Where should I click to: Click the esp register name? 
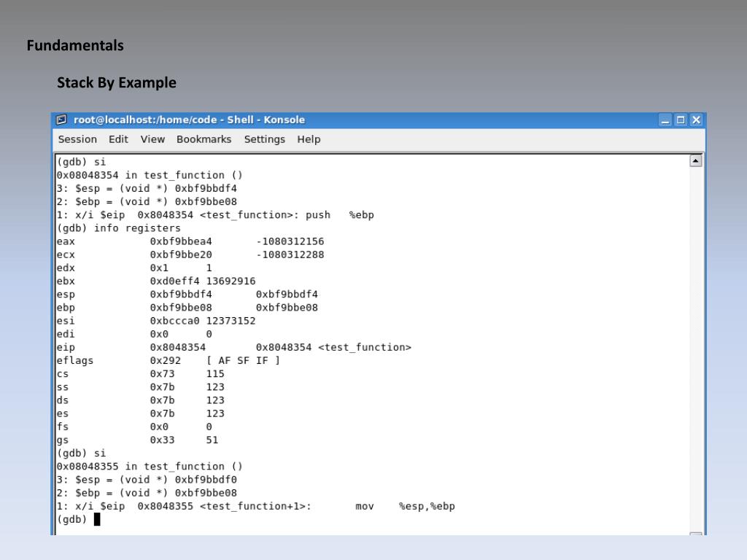point(66,295)
